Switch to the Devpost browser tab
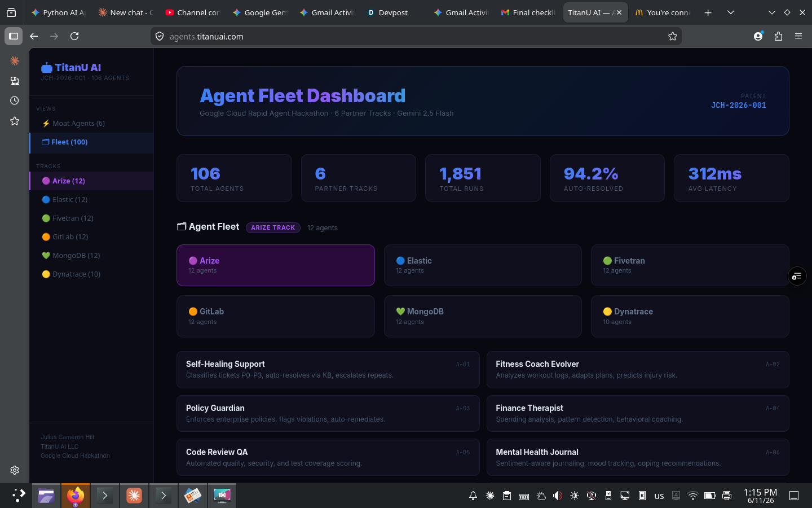 (x=394, y=12)
